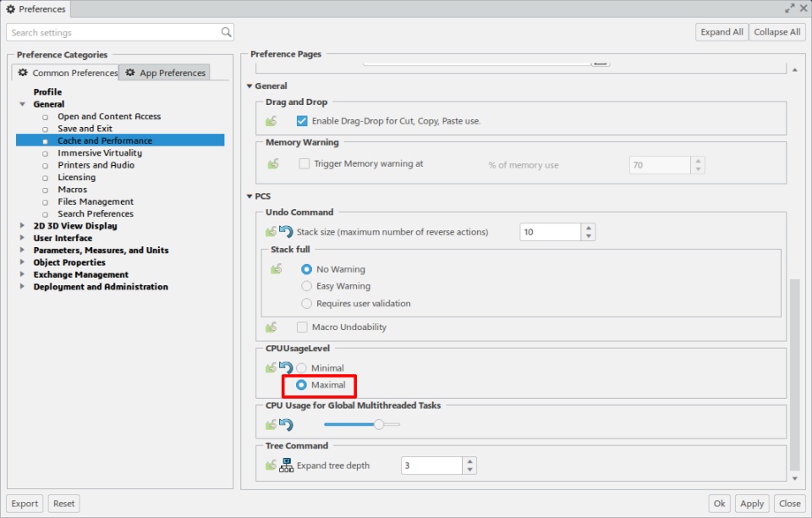
Task: Switch to Common Preferences tab
Action: click(66, 73)
